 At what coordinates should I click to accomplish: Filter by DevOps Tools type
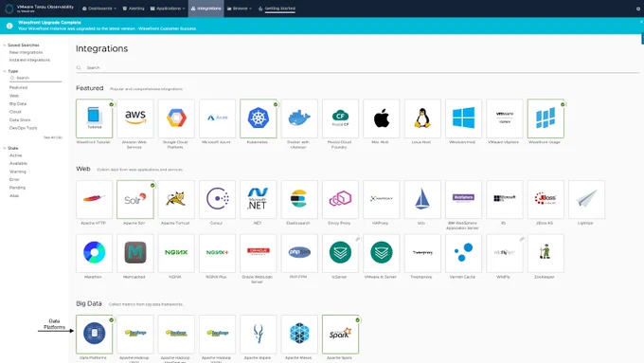pos(23,128)
